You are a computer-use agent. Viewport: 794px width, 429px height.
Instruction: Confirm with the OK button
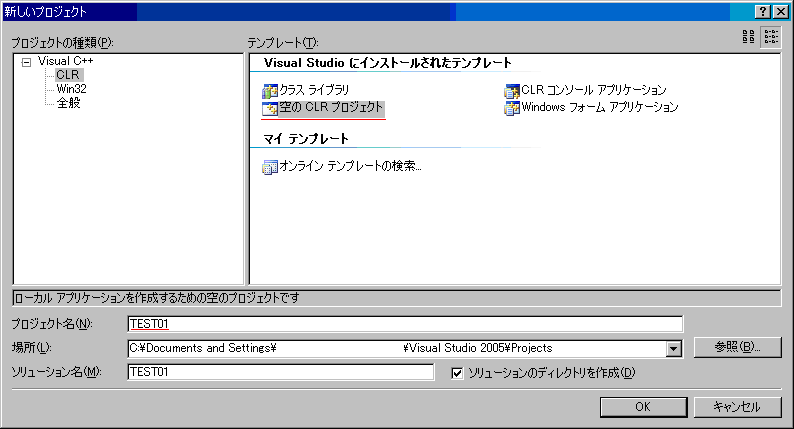(643, 407)
